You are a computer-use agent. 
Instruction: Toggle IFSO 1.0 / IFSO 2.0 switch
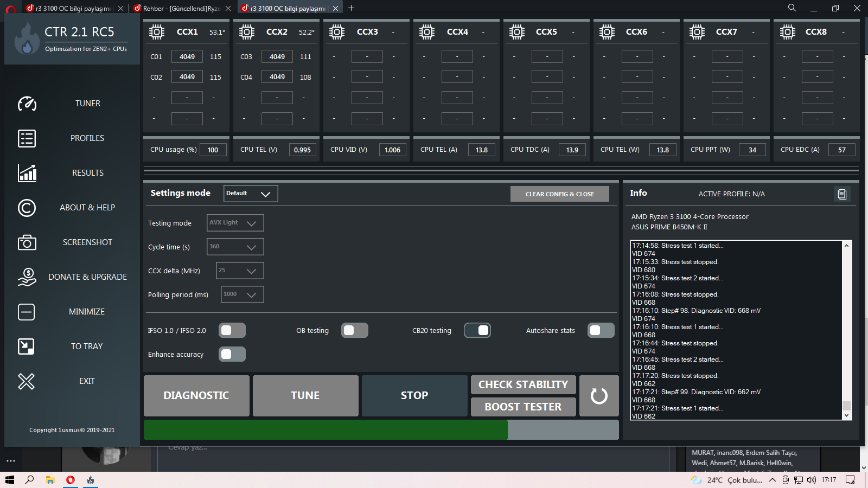(x=232, y=330)
